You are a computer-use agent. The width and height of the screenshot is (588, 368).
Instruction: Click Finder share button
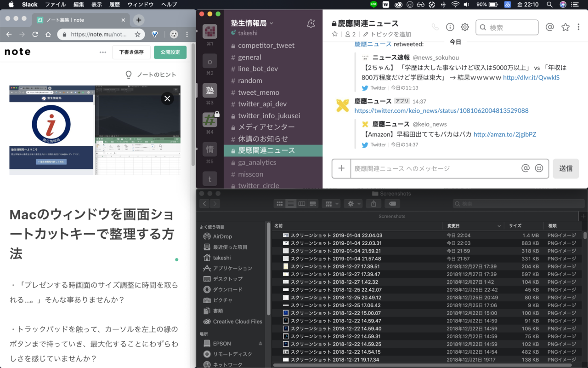point(373,204)
